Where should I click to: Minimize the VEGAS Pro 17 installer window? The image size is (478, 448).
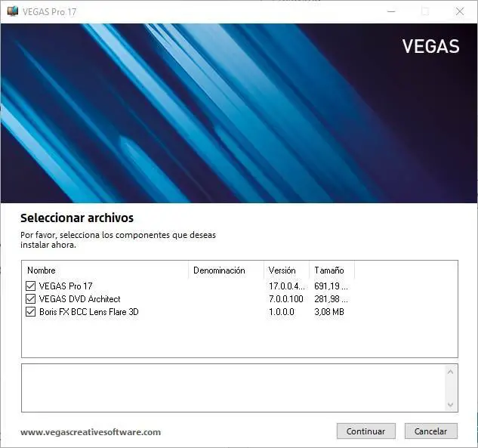pyautogui.click(x=391, y=11)
